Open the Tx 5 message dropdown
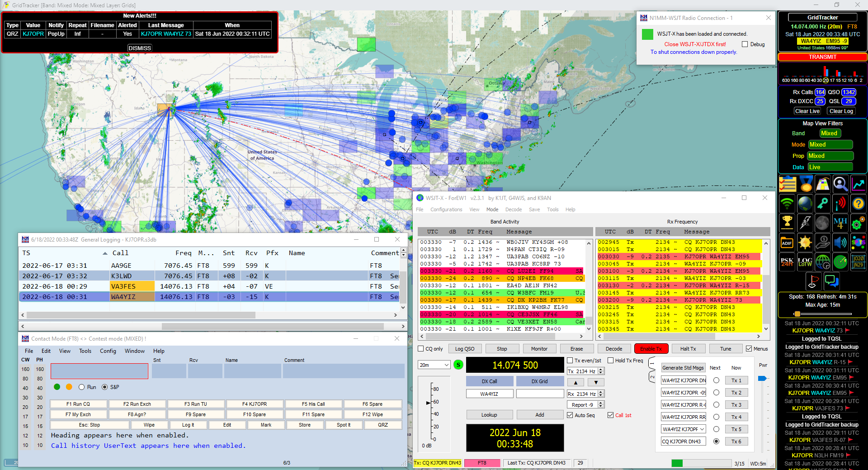Image resolution: width=868 pixels, height=470 pixels. click(x=703, y=429)
